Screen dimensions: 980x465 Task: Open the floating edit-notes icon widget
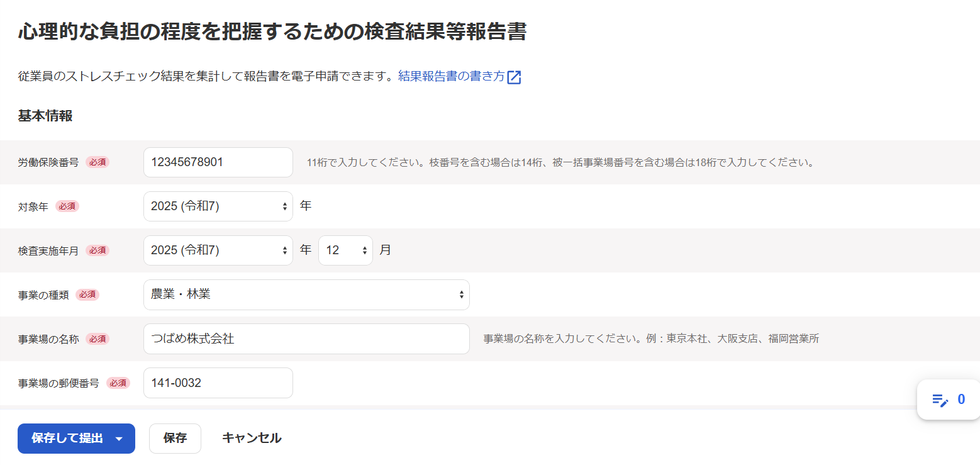coord(940,400)
